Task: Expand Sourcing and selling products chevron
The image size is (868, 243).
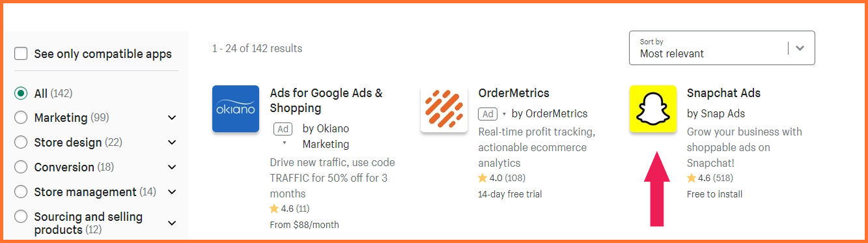Action: point(172,223)
